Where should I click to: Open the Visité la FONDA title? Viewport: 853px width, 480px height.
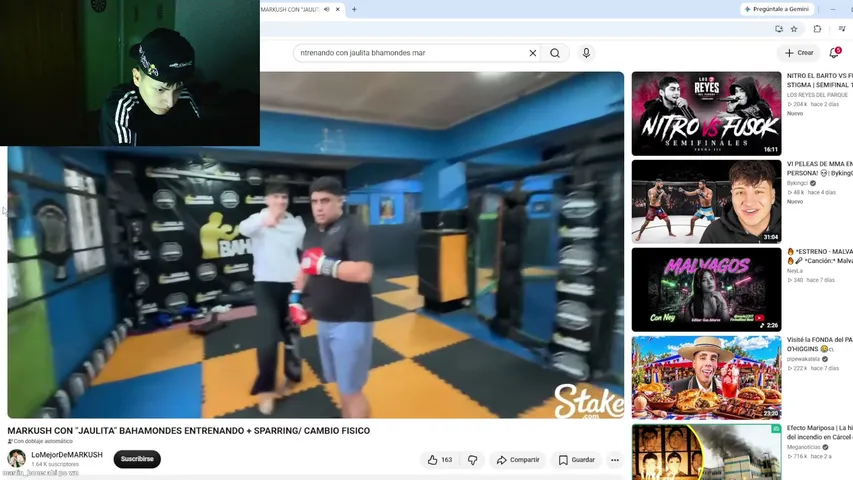click(820, 344)
